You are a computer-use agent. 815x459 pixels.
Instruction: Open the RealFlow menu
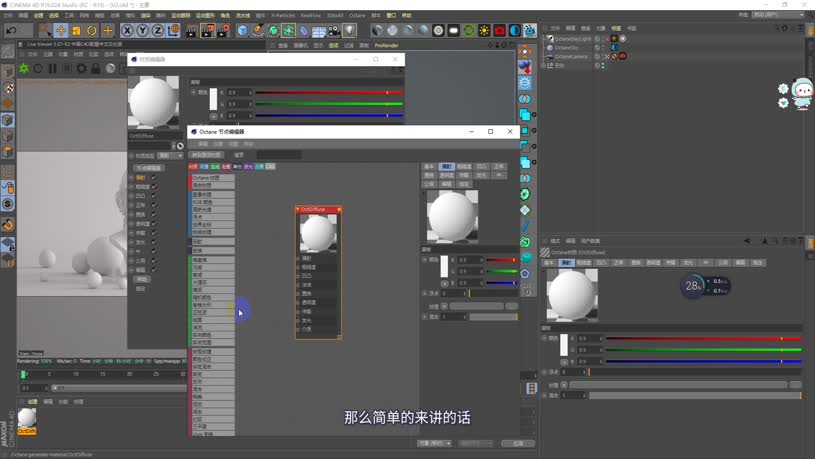point(311,16)
